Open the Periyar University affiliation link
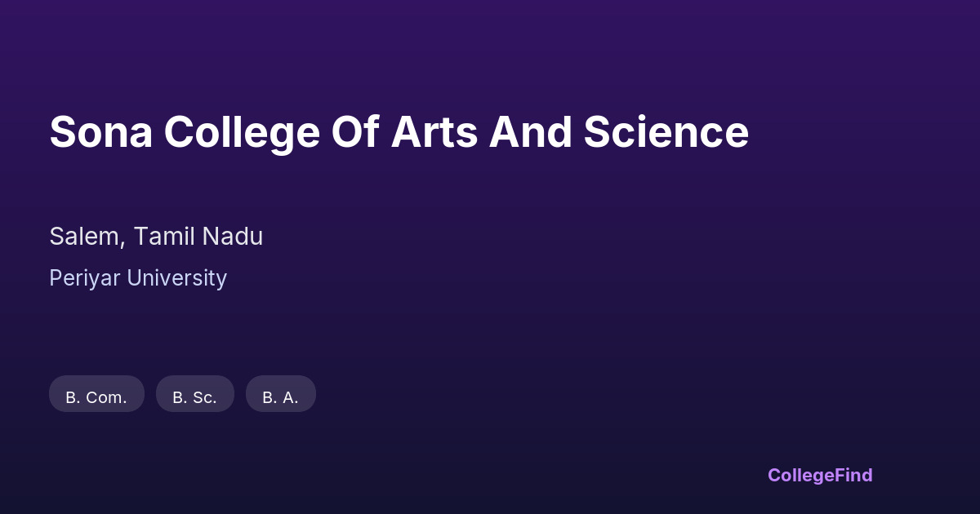Viewport: 980px width, 514px height. (x=138, y=278)
